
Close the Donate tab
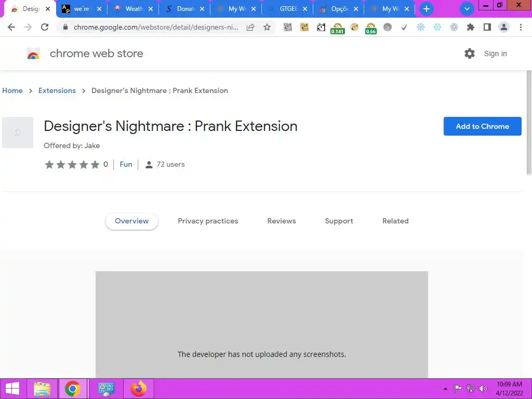(202, 9)
